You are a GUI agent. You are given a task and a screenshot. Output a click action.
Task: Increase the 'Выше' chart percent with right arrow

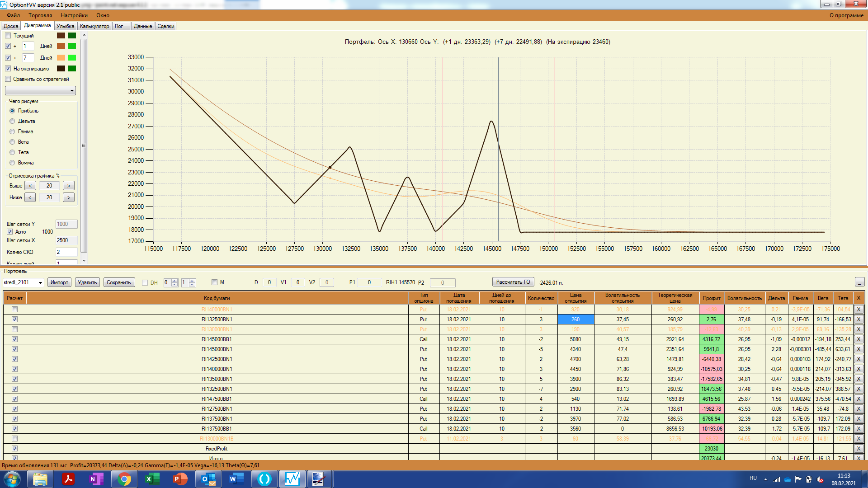coord(69,186)
